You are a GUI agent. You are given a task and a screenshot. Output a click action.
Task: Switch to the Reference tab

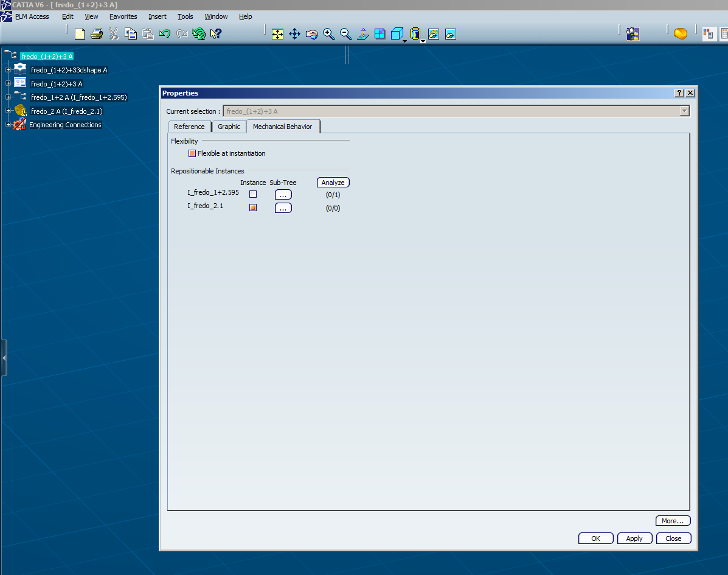click(189, 127)
